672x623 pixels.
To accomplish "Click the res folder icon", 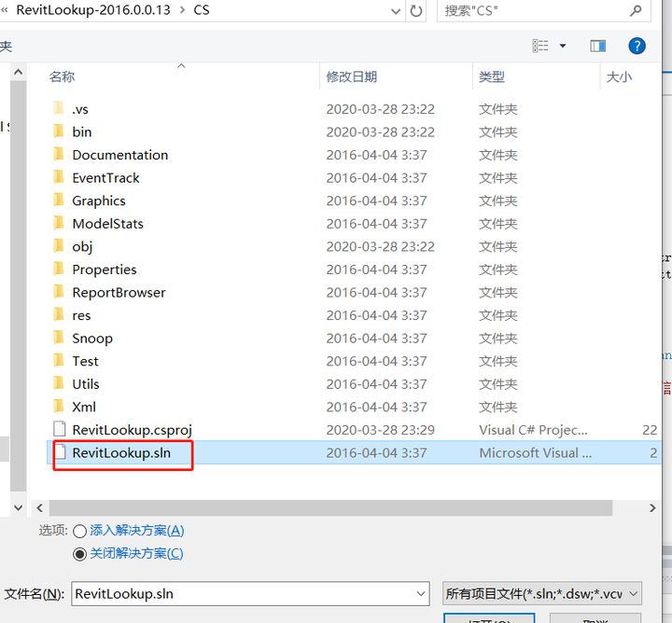I will tap(59, 314).
